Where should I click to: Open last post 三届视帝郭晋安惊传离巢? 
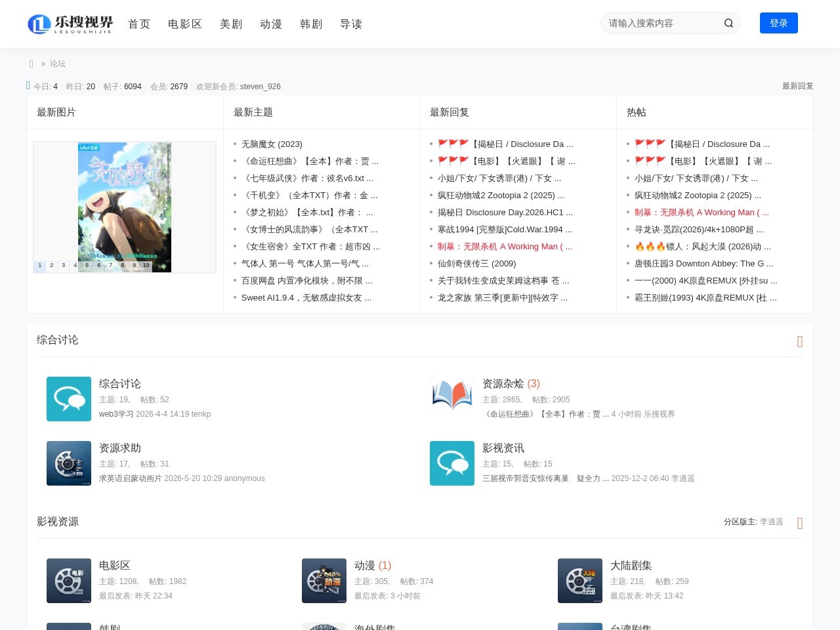point(545,478)
